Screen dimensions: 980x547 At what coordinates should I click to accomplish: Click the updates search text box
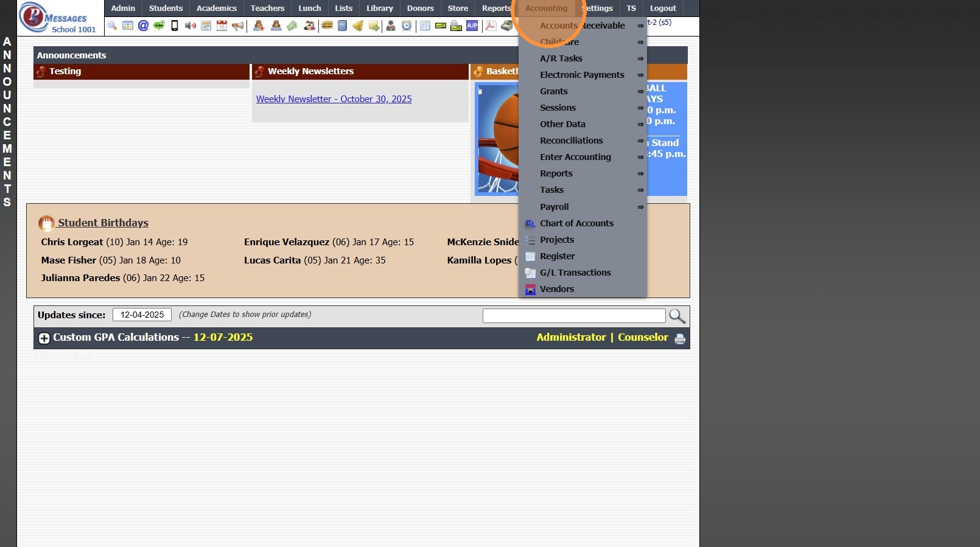click(574, 316)
